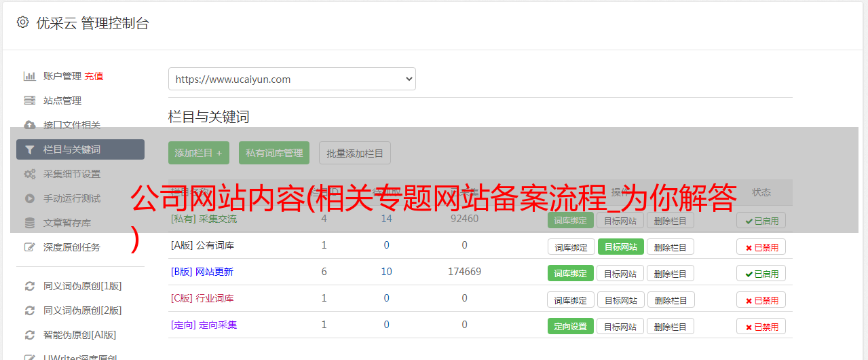Toggle 已禁用 status for [定向] 定向采集
Screen dimensions: 868x360
(x=761, y=326)
